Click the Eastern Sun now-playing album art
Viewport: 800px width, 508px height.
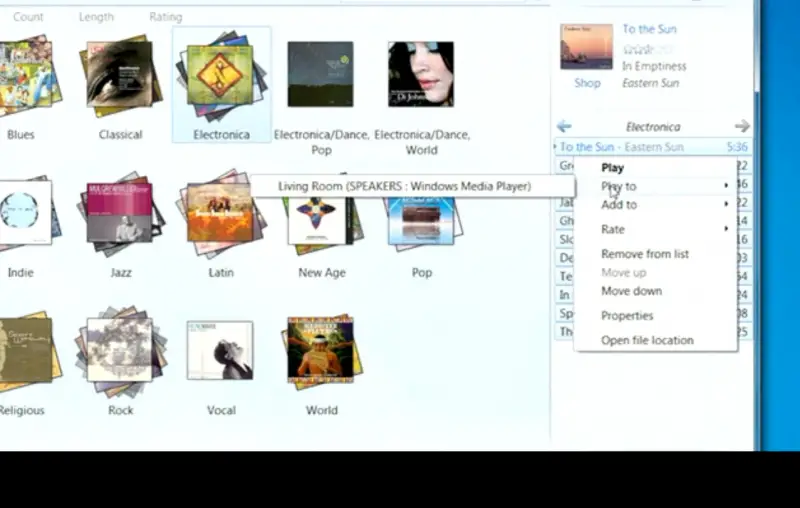pyautogui.click(x=586, y=47)
